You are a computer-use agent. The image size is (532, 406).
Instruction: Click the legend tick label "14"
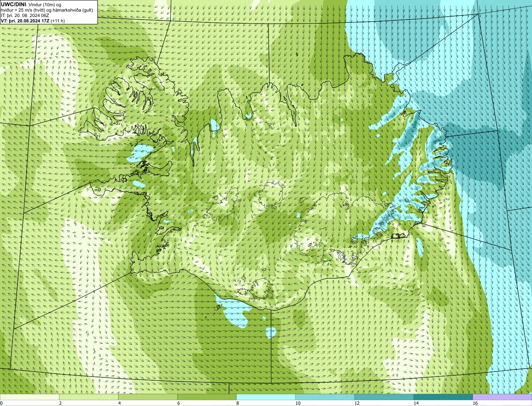tap(416, 403)
